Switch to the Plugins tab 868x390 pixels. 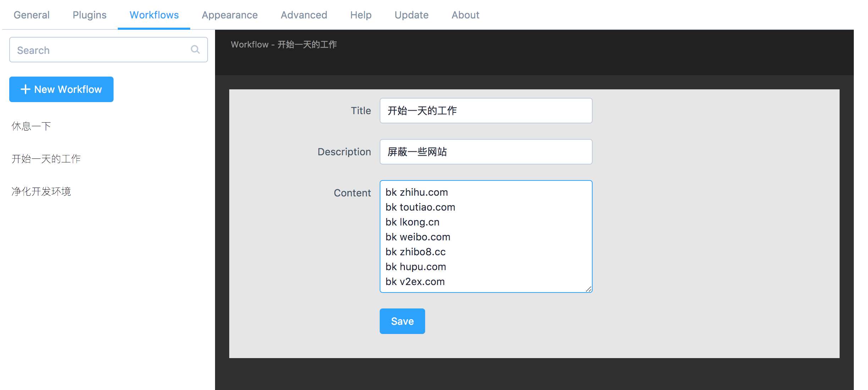coord(89,15)
